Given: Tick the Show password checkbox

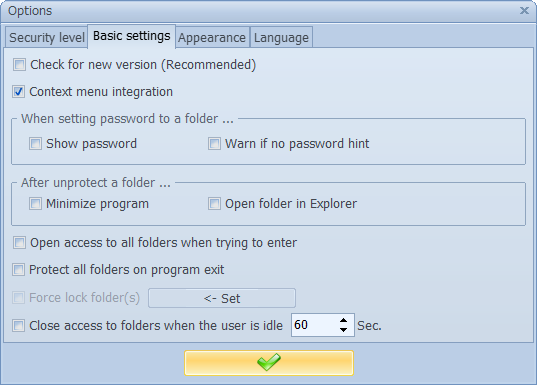Looking at the screenshot, I should pos(35,144).
